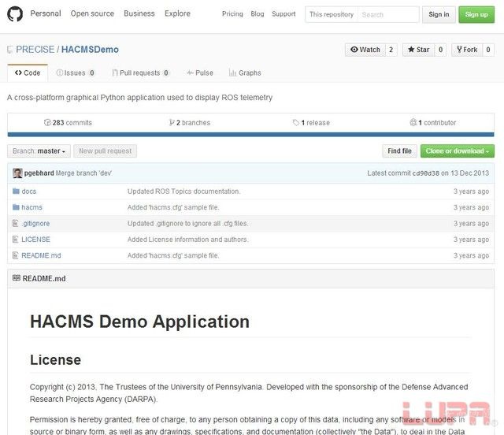Click the contributor people icon
The height and width of the screenshot is (435, 504).
[x=413, y=123]
